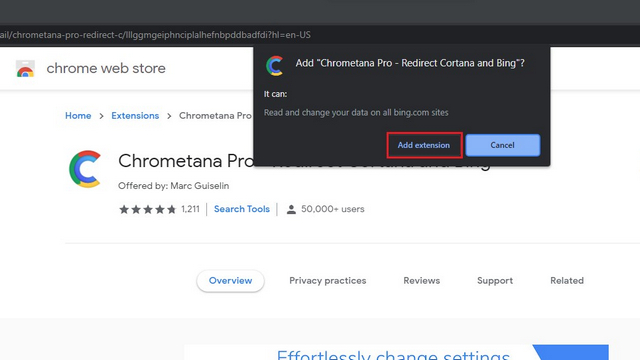Click the Chrometana Pro breadcrumb text
Image resolution: width=640 pixels, height=360 pixels.
[215, 116]
